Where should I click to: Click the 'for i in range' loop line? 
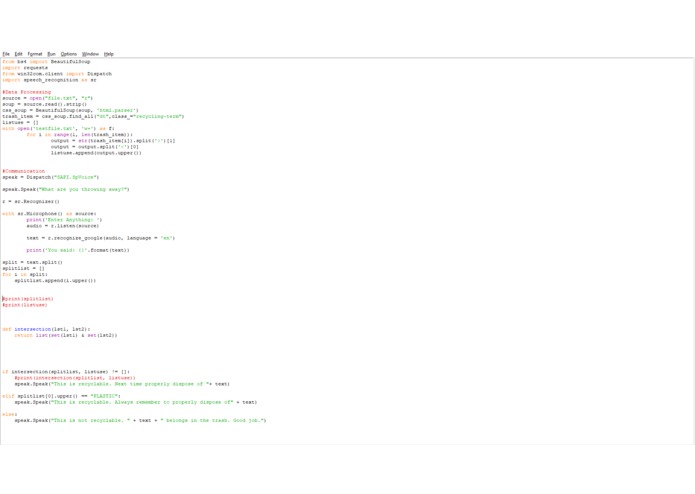(x=80, y=135)
